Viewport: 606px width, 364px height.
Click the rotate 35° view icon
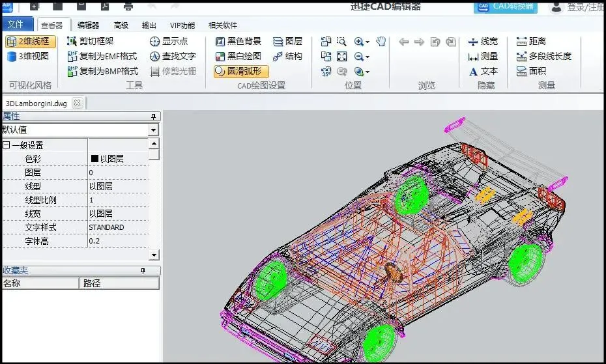click(326, 72)
